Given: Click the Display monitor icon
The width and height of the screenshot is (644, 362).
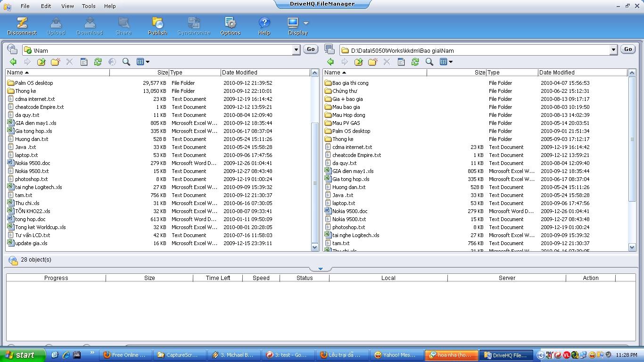Looking at the screenshot, I should [293, 23].
